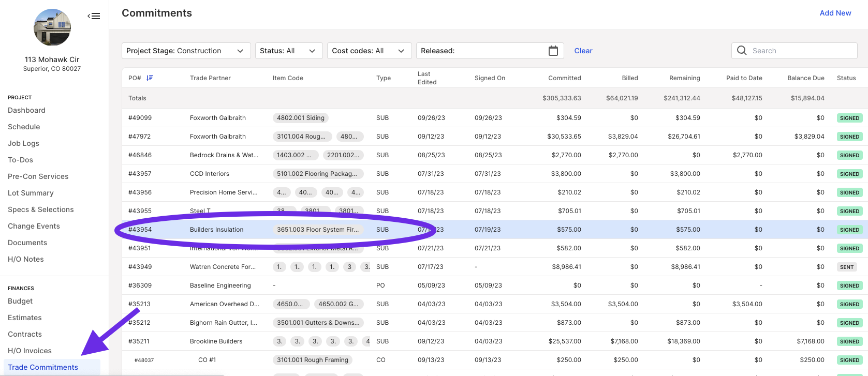Click the Add New link
This screenshot has height=376, width=868.
click(x=835, y=13)
